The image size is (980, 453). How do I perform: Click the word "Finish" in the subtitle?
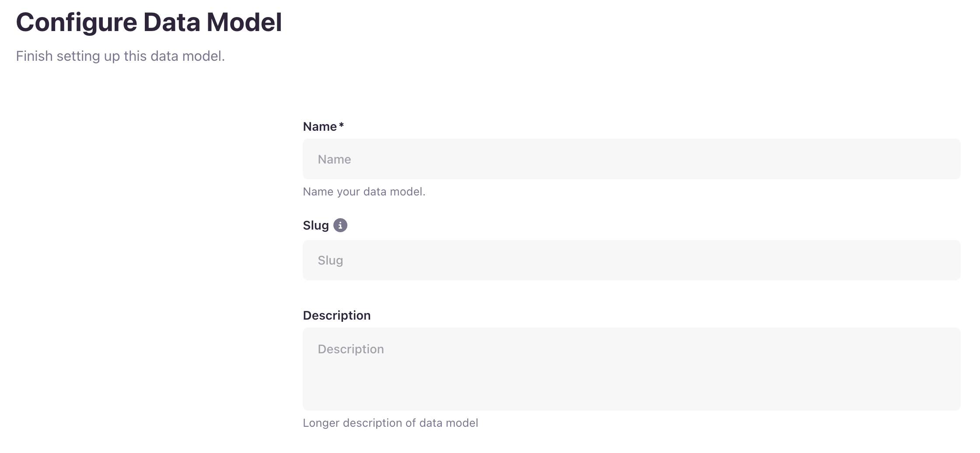pyautogui.click(x=34, y=56)
